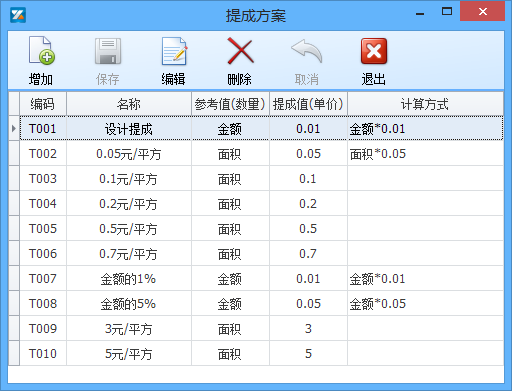Select 参考值 cell 面积 in row T003
Viewport: 512px width, 391px height.
pyautogui.click(x=230, y=178)
